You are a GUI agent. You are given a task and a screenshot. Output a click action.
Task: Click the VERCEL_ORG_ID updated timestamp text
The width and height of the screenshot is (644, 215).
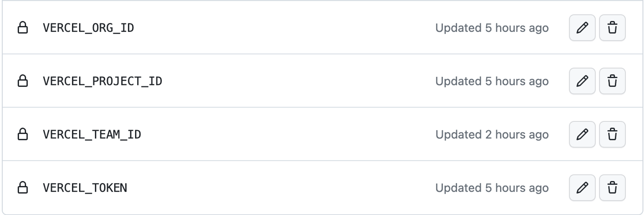pos(492,28)
